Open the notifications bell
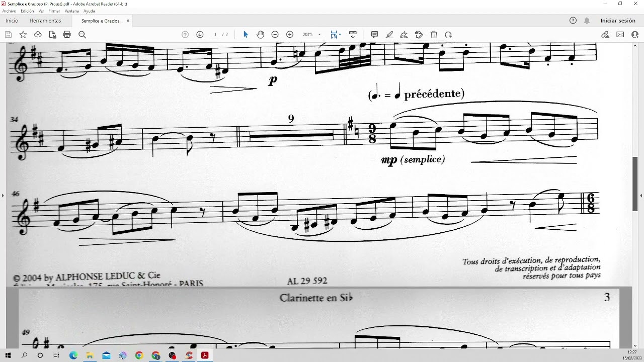The width and height of the screenshot is (644, 362). coord(587,21)
